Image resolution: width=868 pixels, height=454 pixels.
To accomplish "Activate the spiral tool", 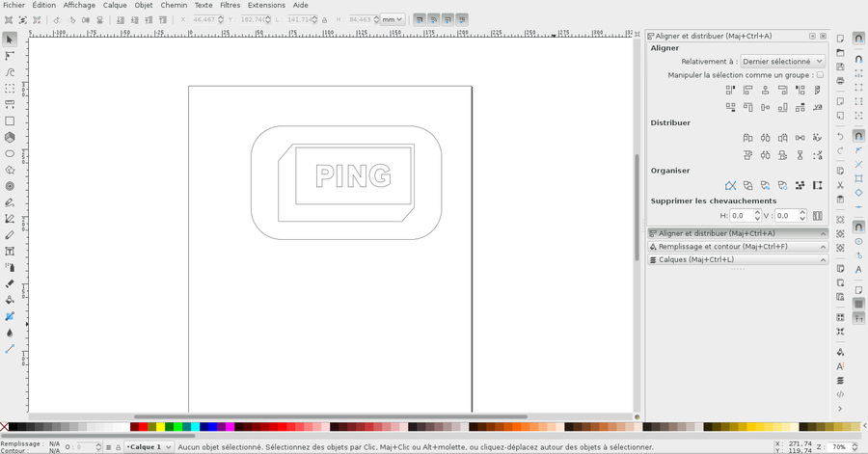I will coord(10,186).
